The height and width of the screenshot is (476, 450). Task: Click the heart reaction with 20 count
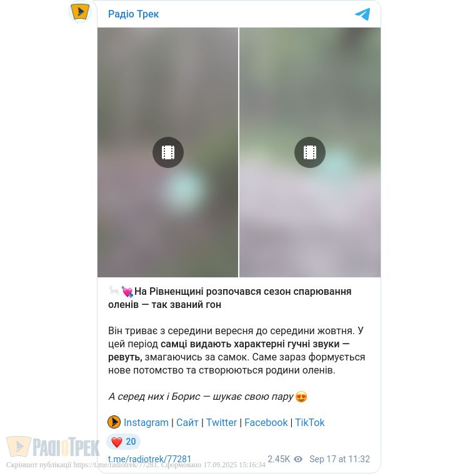tap(123, 442)
